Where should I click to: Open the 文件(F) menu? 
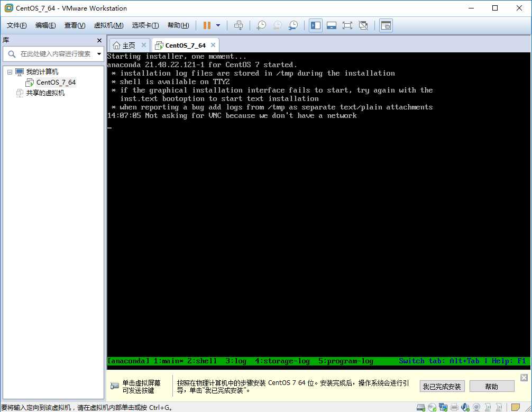point(16,25)
